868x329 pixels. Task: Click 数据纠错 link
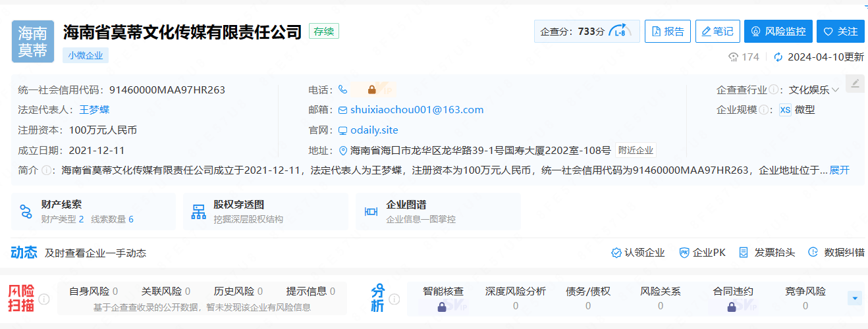[x=836, y=253]
